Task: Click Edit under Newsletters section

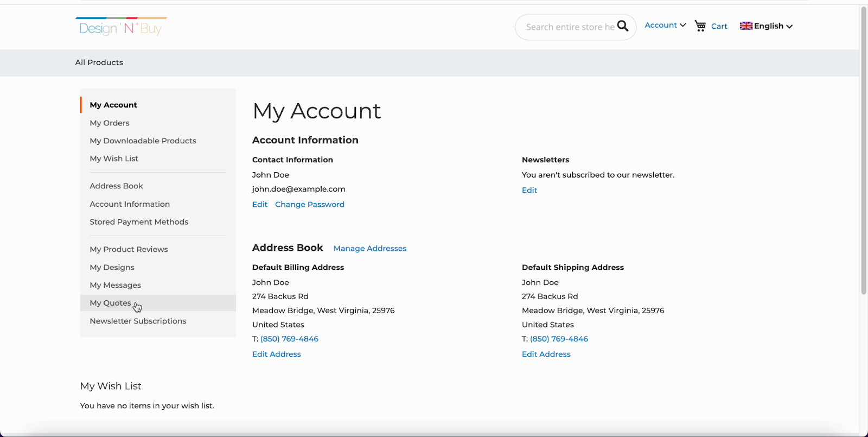Action: coord(529,191)
